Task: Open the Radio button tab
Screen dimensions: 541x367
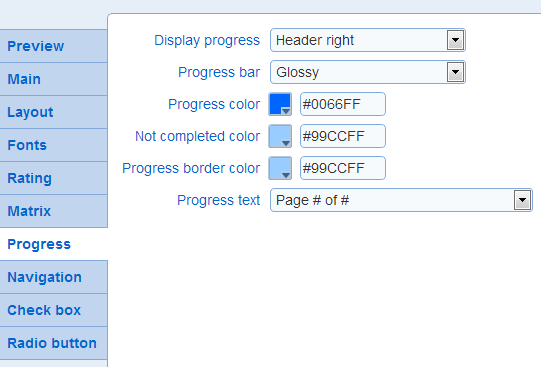Action: coord(53,343)
